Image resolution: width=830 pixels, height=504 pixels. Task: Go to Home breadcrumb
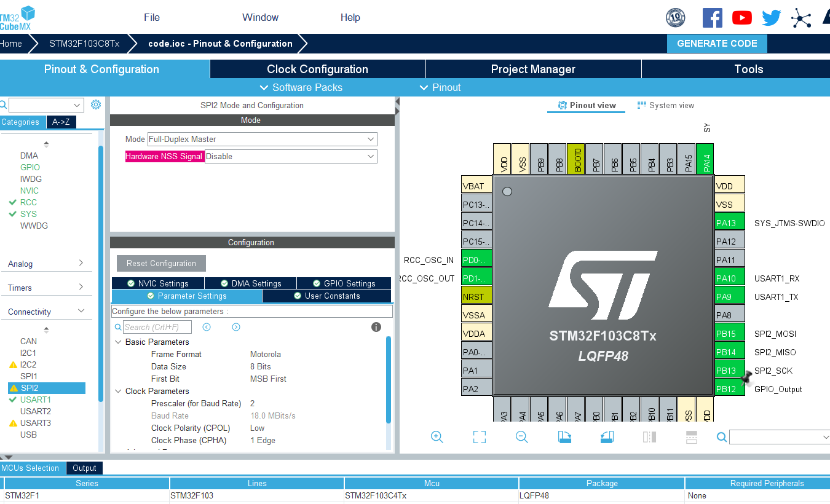coord(11,44)
